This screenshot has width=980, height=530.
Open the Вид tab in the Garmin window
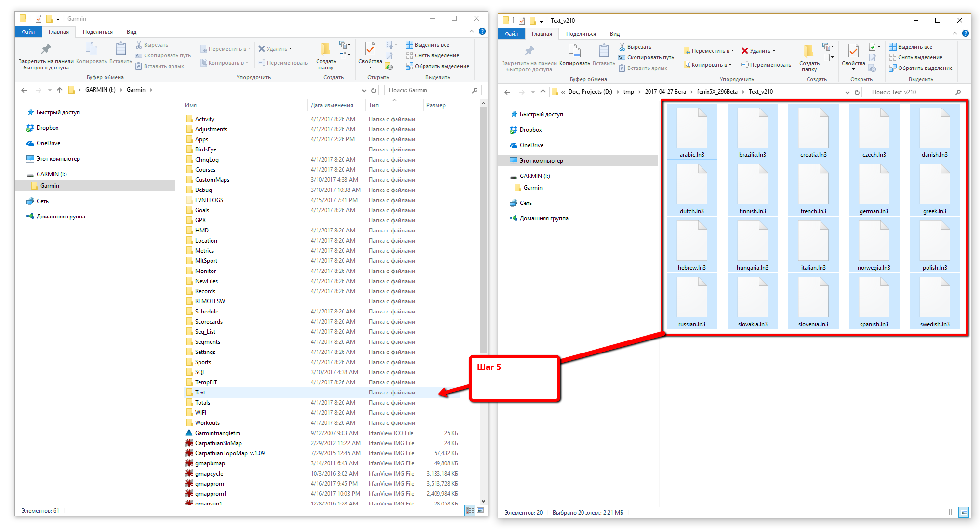pyautogui.click(x=132, y=32)
